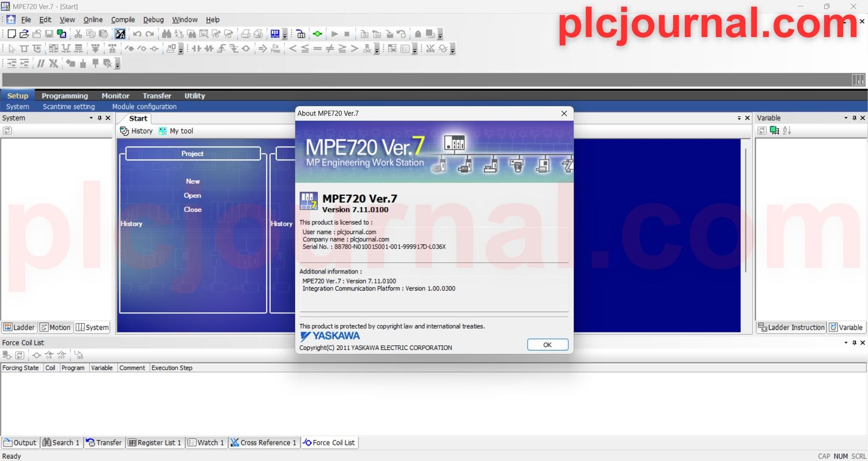Open the Debug menu
Screen dimensions: 868x461
click(x=154, y=20)
